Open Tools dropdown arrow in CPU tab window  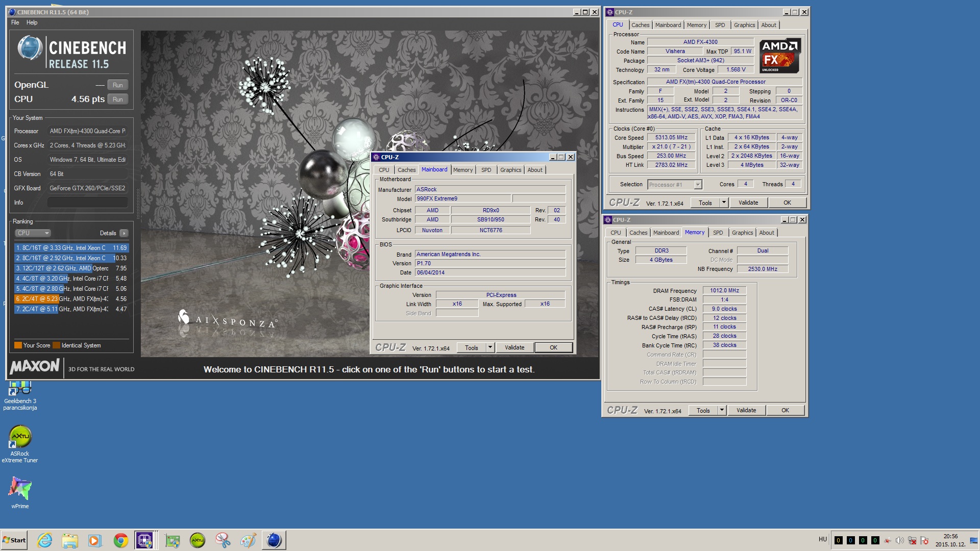click(x=724, y=203)
